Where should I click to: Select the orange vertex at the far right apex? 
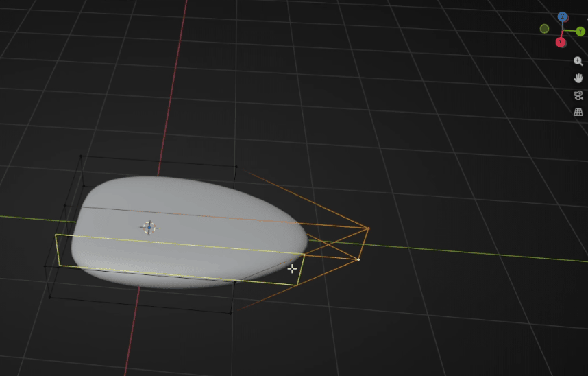point(368,228)
